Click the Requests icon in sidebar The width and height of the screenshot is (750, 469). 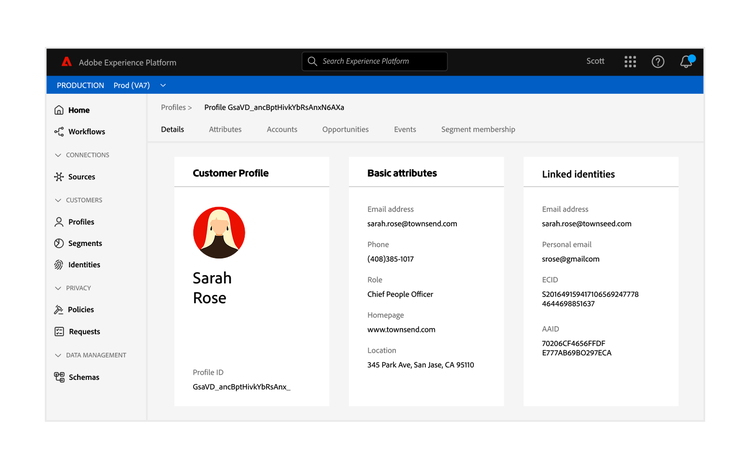[59, 331]
